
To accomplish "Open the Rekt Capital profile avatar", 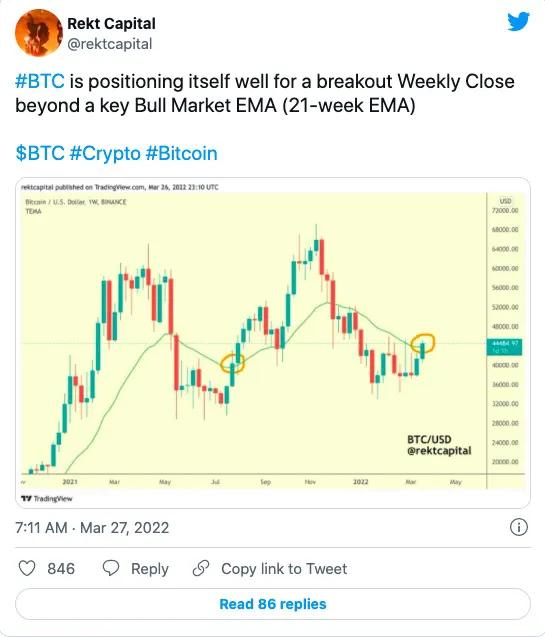I will [x=37, y=32].
